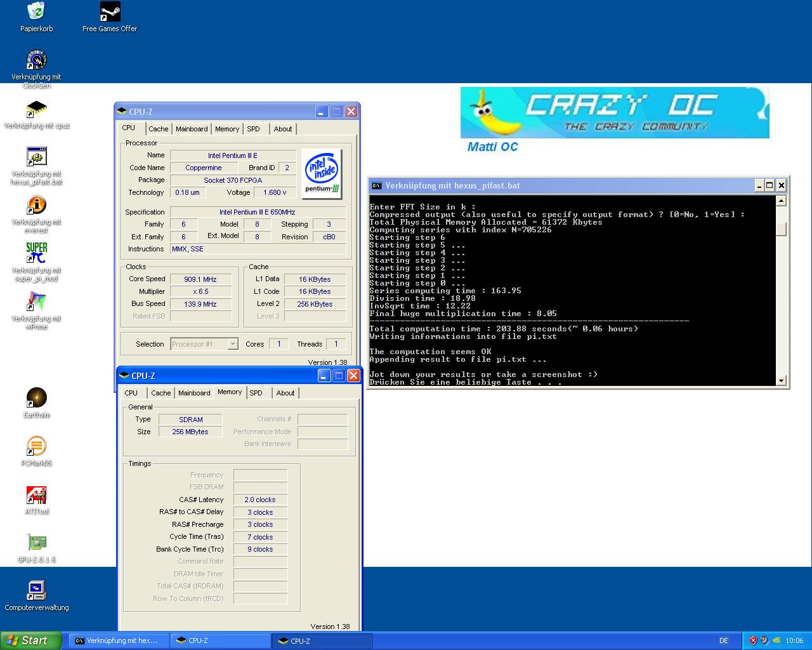Switch to About tab in lower CPU-Z

pyautogui.click(x=285, y=393)
